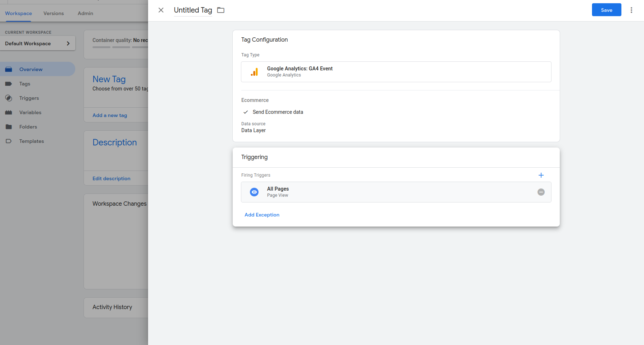
Task: Click the folder icon beside Untitled Tag
Action: click(221, 10)
